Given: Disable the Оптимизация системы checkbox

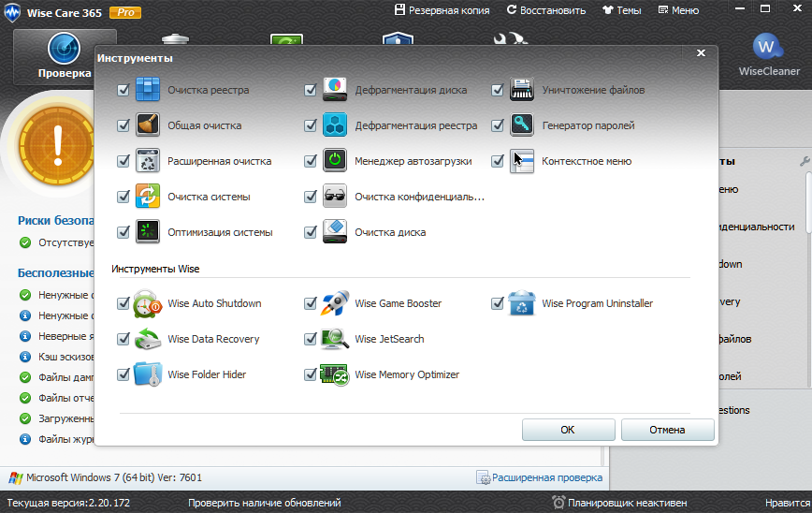Looking at the screenshot, I should point(123,232).
